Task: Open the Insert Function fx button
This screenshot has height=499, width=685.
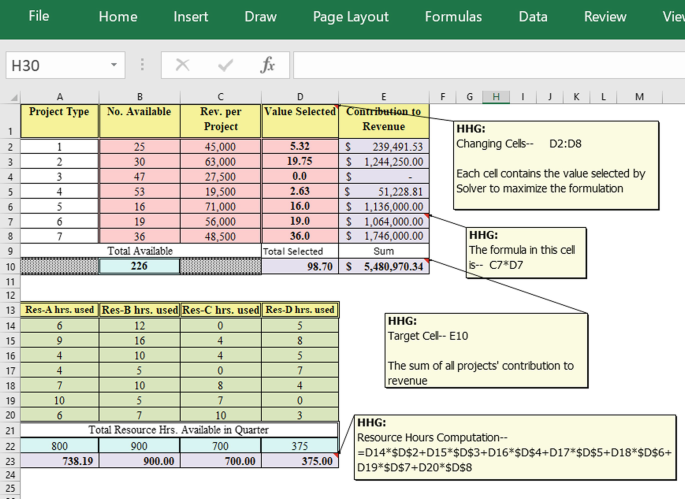Action: tap(267, 65)
